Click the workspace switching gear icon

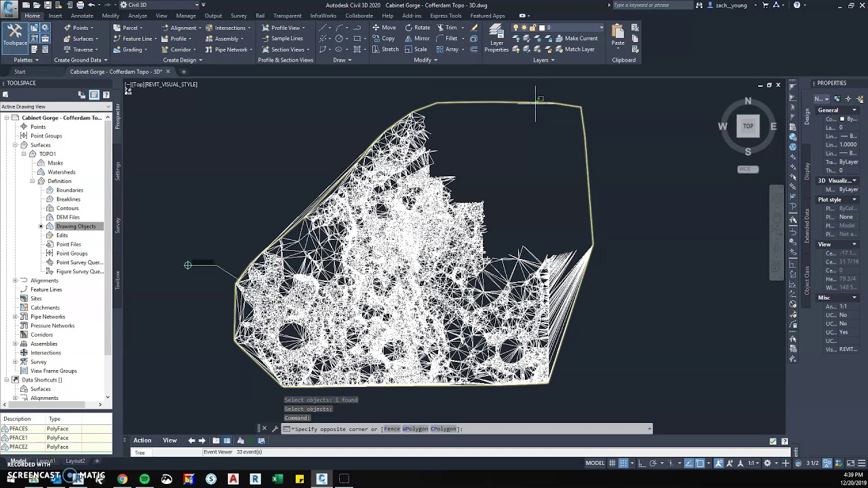pyautogui.click(x=768, y=463)
